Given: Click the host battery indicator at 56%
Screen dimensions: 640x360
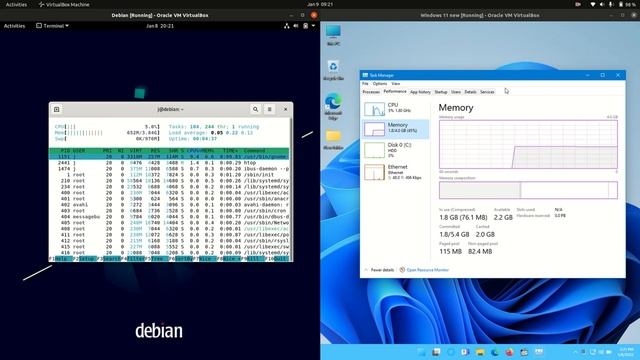Looking at the screenshot, I should point(628,4).
